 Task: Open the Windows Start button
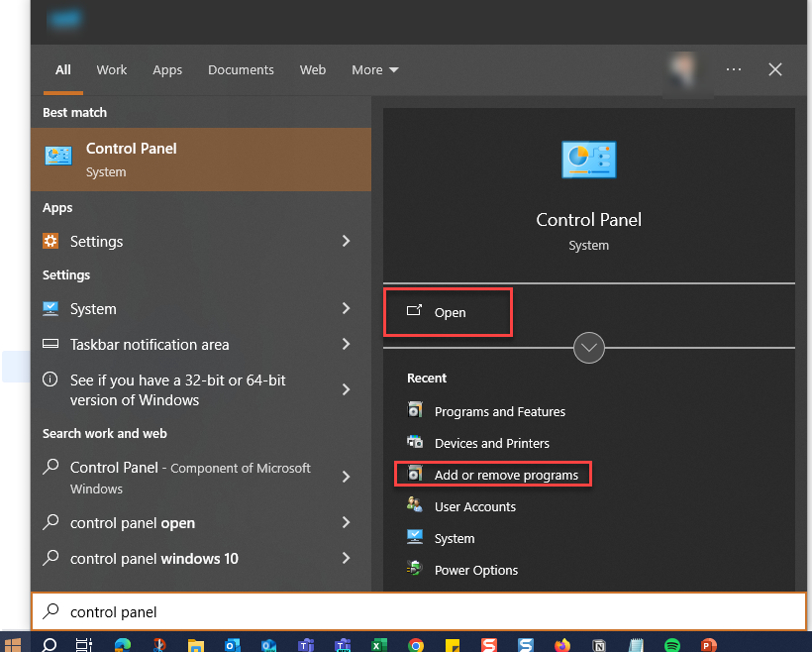click(13, 645)
